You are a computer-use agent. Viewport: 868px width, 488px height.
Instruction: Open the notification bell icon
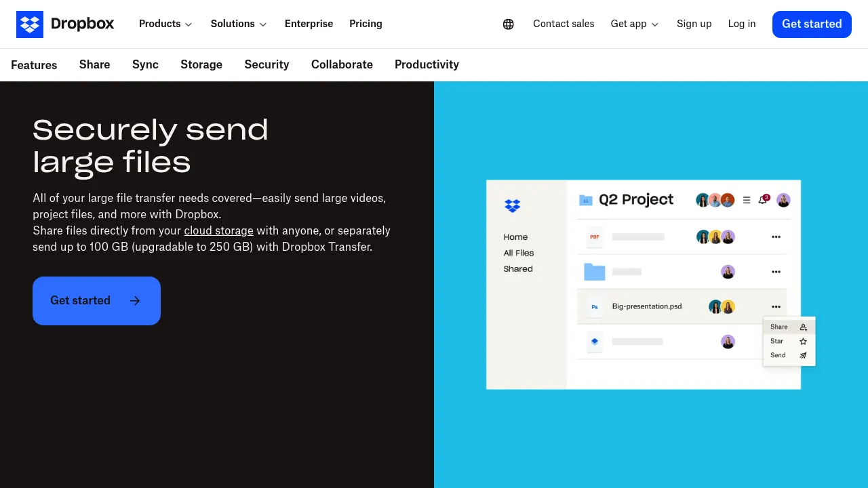(763, 200)
